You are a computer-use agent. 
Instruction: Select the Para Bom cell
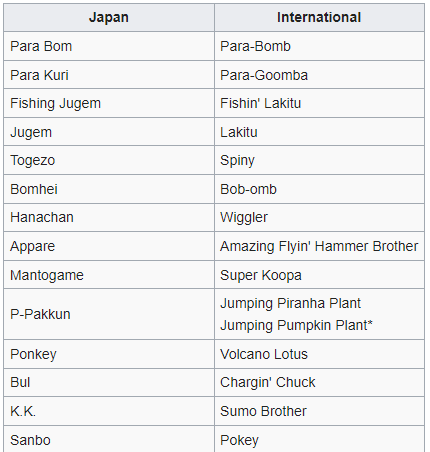coord(109,46)
